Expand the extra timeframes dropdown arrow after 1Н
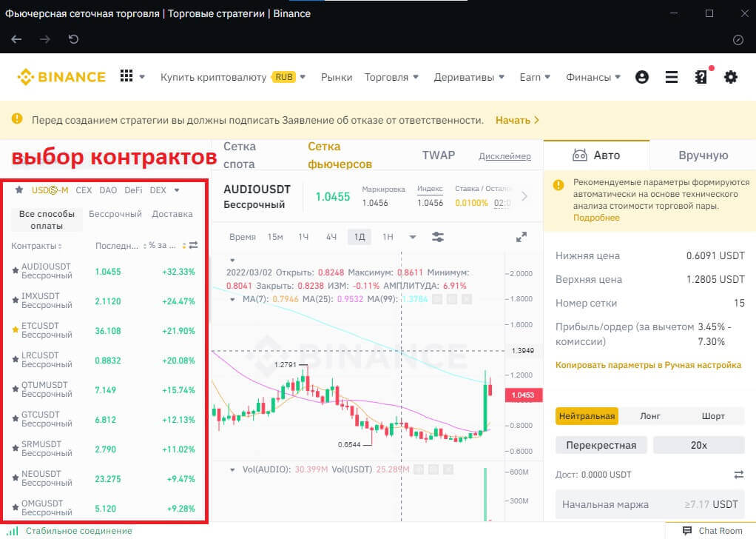The image size is (756, 539). (413, 237)
